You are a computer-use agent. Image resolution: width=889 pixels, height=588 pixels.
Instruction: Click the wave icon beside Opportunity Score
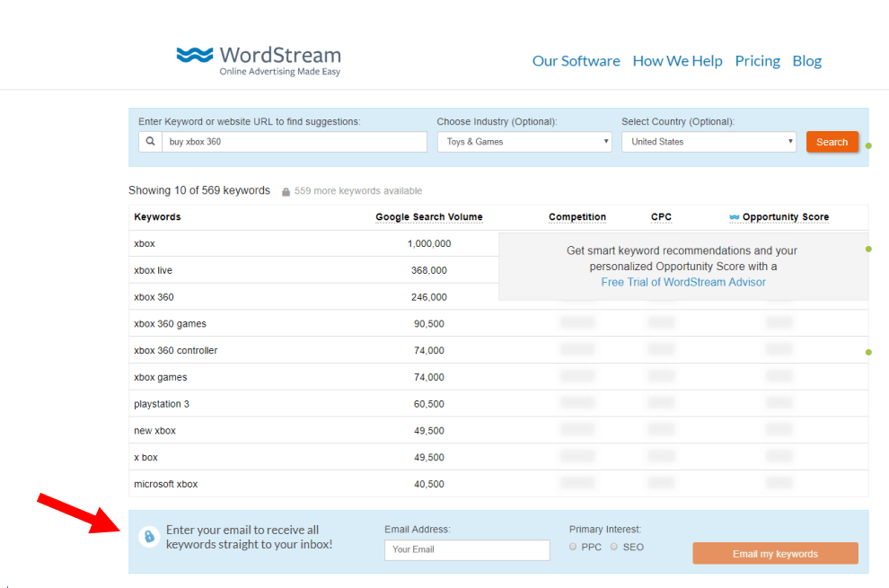pos(735,217)
